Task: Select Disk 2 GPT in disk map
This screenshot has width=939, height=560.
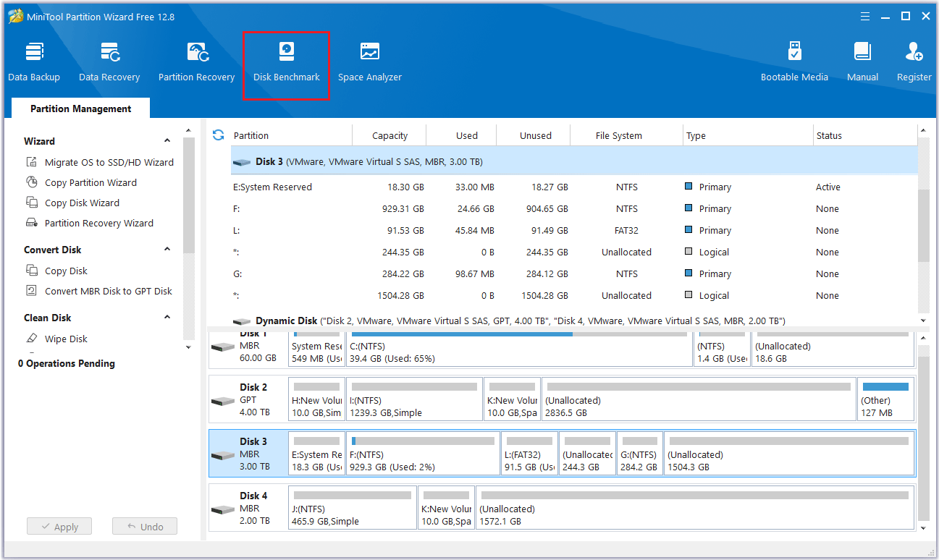Action: coord(248,399)
